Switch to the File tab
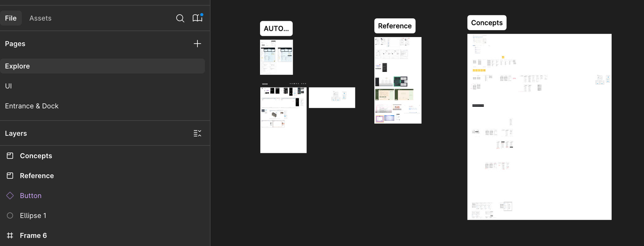Image resolution: width=644 pixels, height=246 pixels. click(x=11, y=18)
